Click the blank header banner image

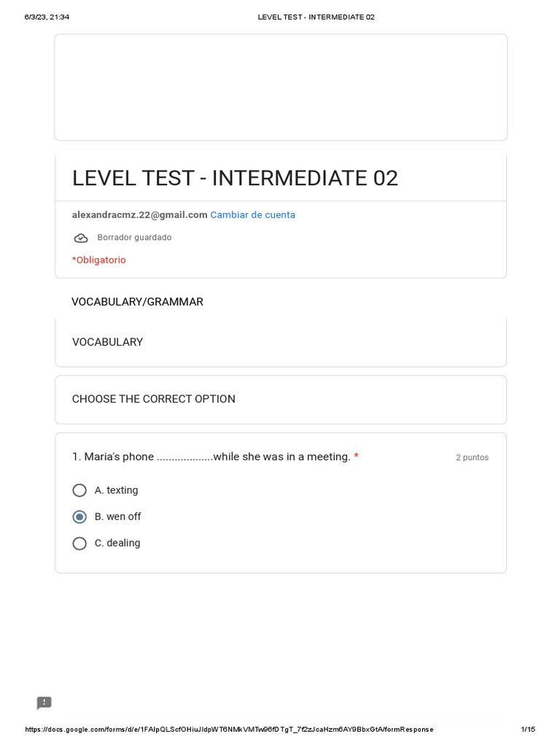tap(280, 87)
